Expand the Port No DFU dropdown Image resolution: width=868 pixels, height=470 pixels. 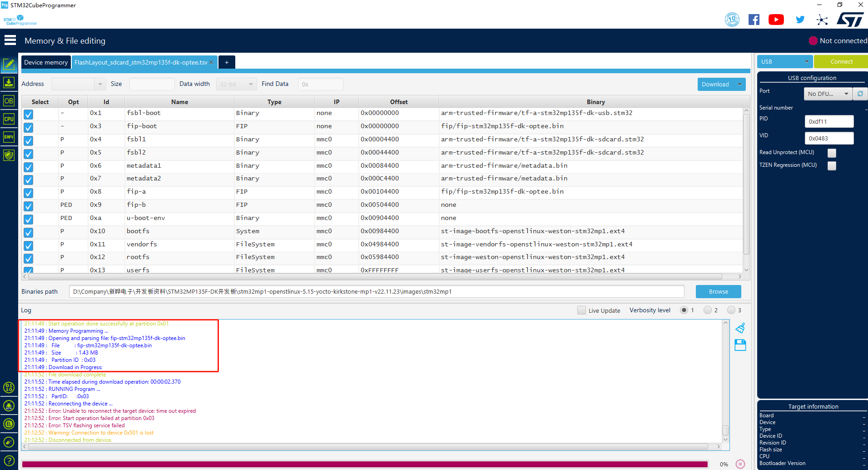click(828, 94)
